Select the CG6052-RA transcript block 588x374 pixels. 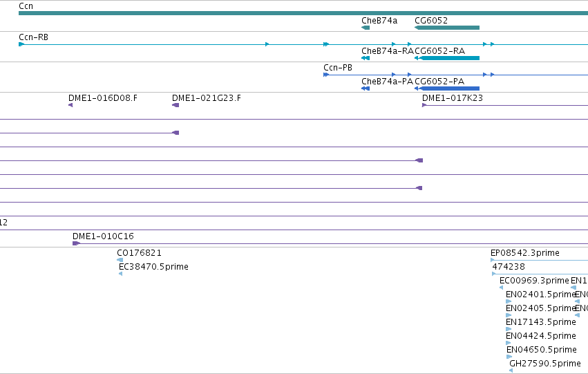pos(447,58)
